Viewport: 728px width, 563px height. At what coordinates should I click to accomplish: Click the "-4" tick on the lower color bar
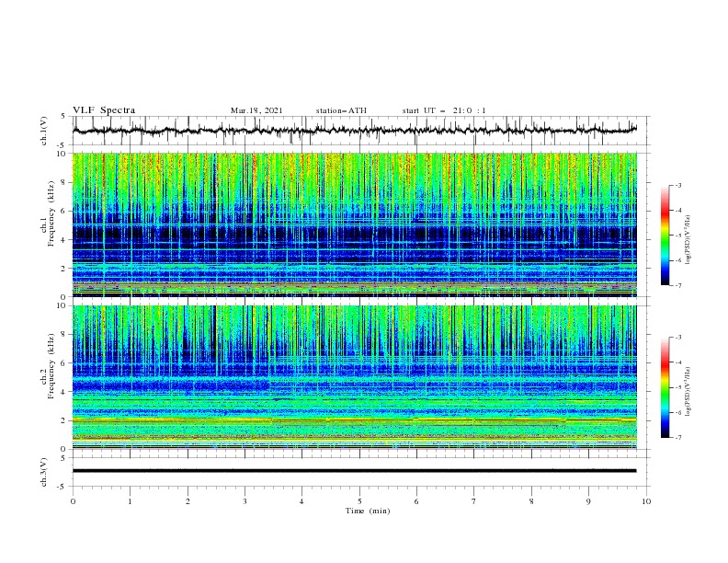pos(677,362)
